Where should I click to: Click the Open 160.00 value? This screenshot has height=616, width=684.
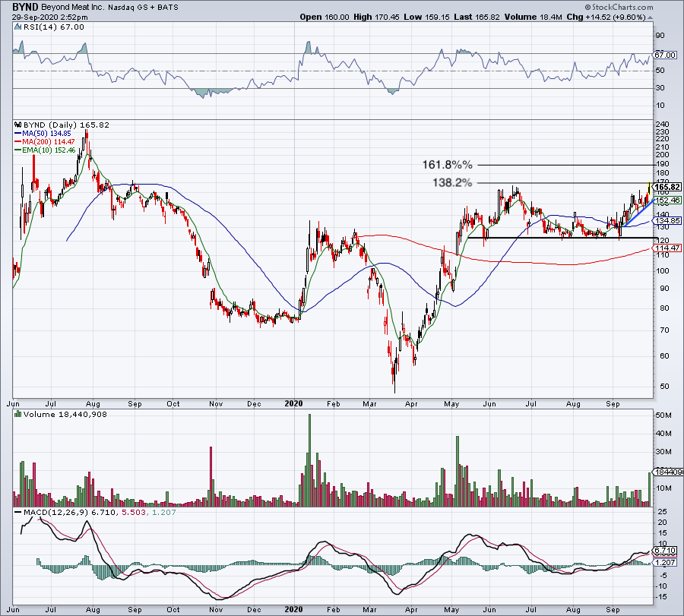click(x=325, y=17)
